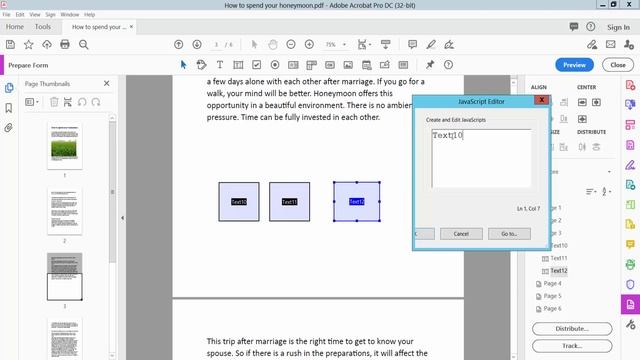This screenshot has height=360, width=640.
Task: Rotate the page counterclockwise in thumbnails
Action: point(82,102)
